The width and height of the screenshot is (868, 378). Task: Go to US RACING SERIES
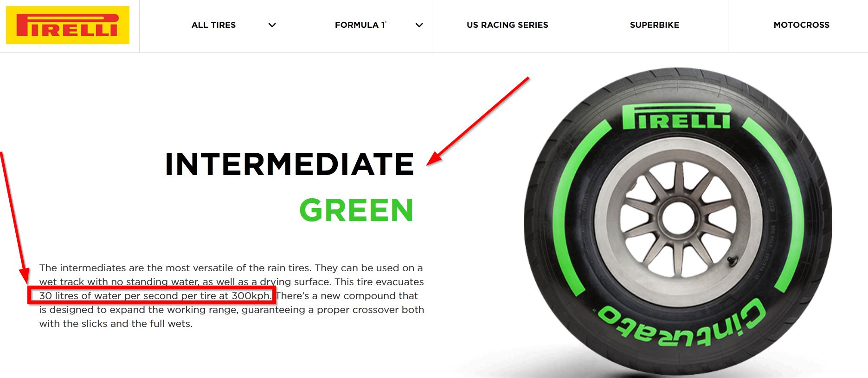pyautogui.click(x=508, y=25)
